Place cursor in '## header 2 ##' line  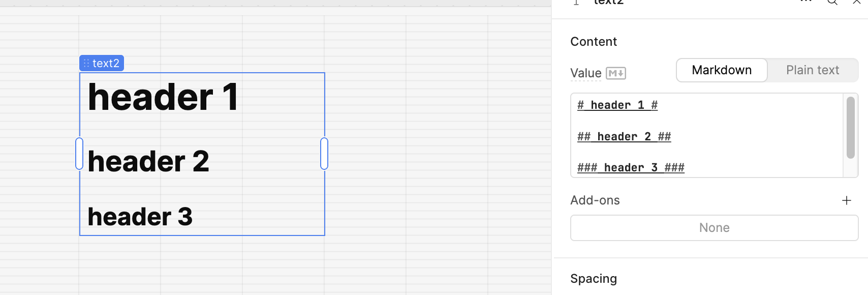(x=624, y=137)
